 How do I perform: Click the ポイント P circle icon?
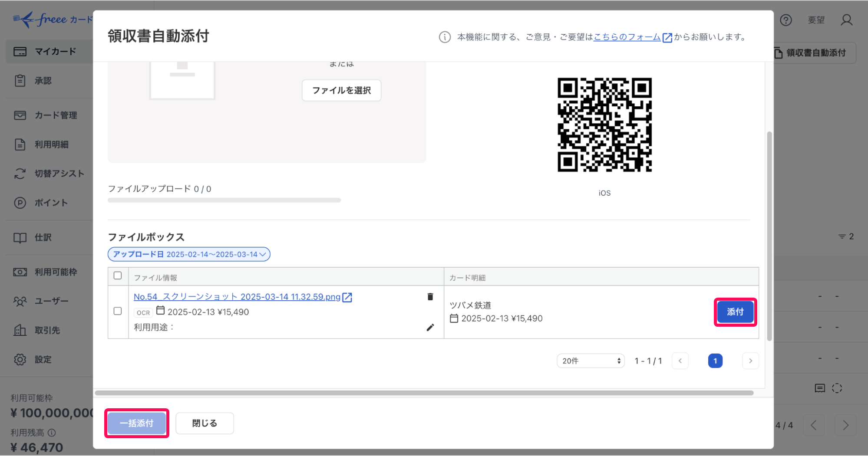pos(20,203)
